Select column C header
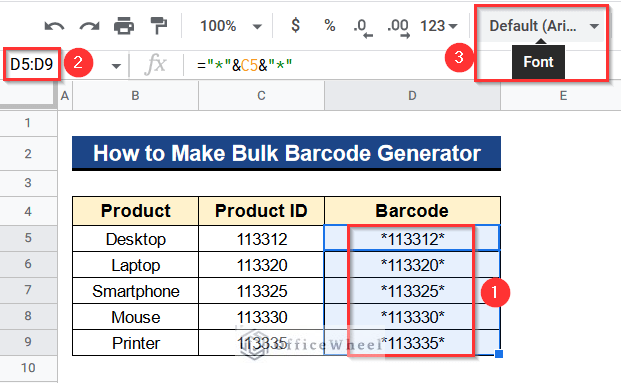621x383 pixels. [x=261, y=95]
